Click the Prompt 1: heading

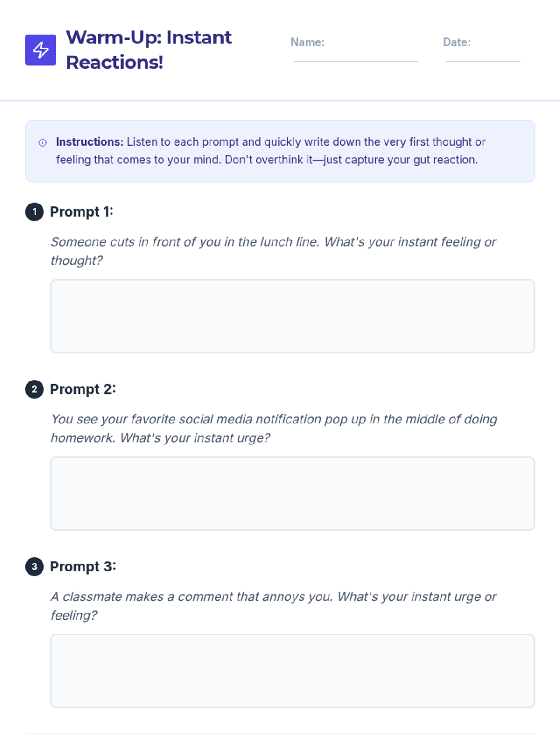pos(82,212)
